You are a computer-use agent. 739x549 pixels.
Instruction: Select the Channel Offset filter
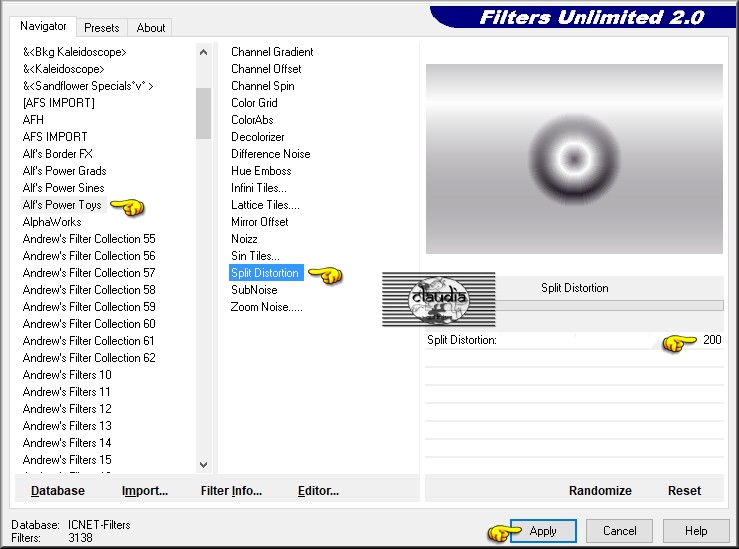coord(266,69)
